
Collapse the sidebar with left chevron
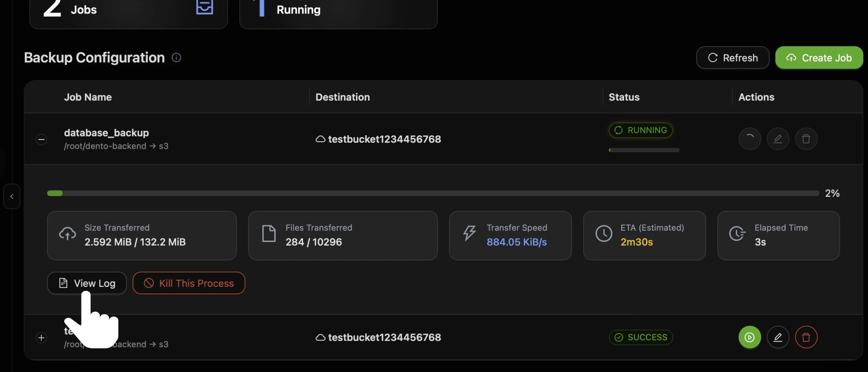pos(12,196)
